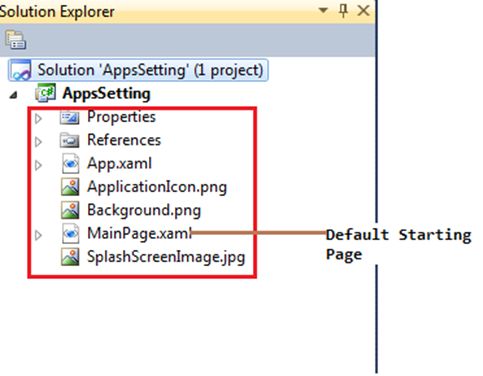Click the MainPage.xaml file icon
This screenshot has height=376, width=483.
pos(70,233)
